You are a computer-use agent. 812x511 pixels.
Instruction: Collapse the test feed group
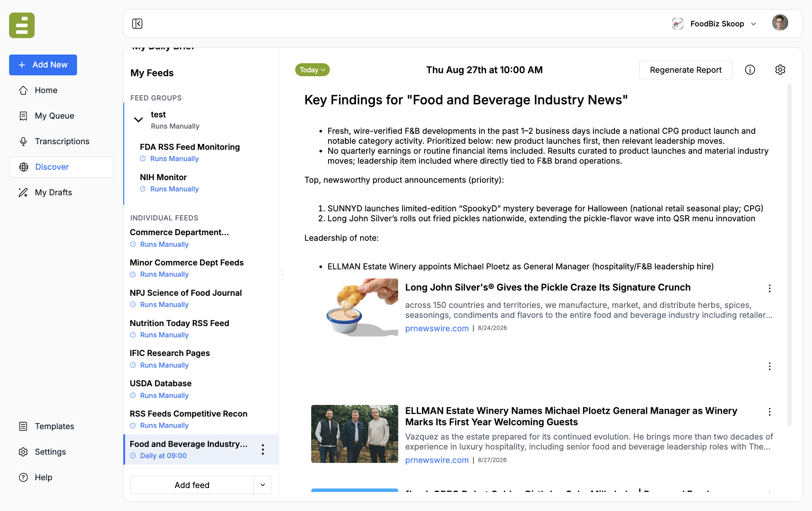(x=139, y=120)
